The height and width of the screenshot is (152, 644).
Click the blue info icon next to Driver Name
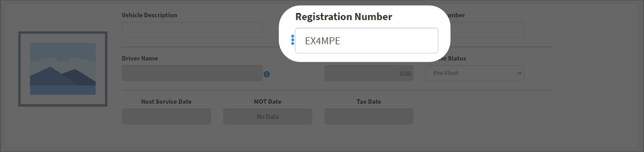(x=267, y=74)
